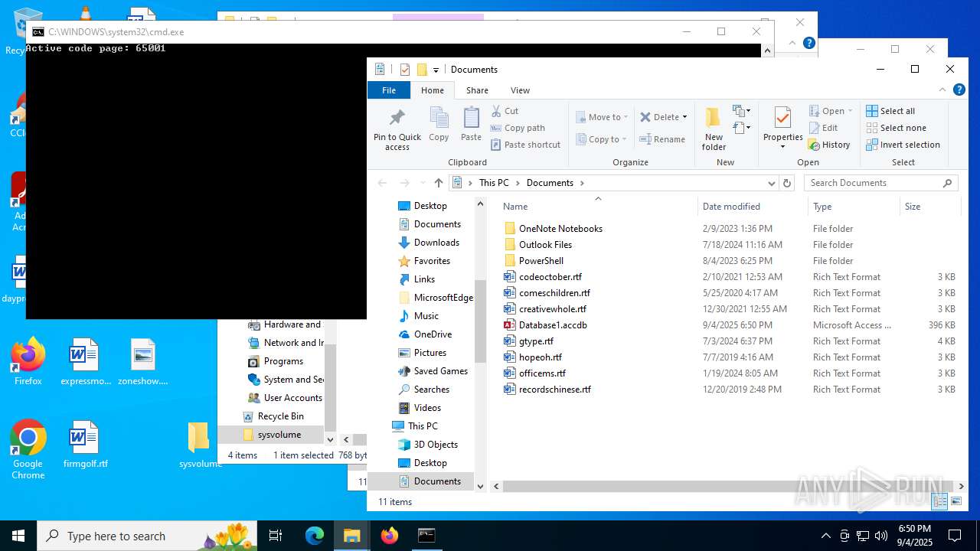980x551 pixels.
Task: Open file History from ribbon
Action: pos(830,145)
